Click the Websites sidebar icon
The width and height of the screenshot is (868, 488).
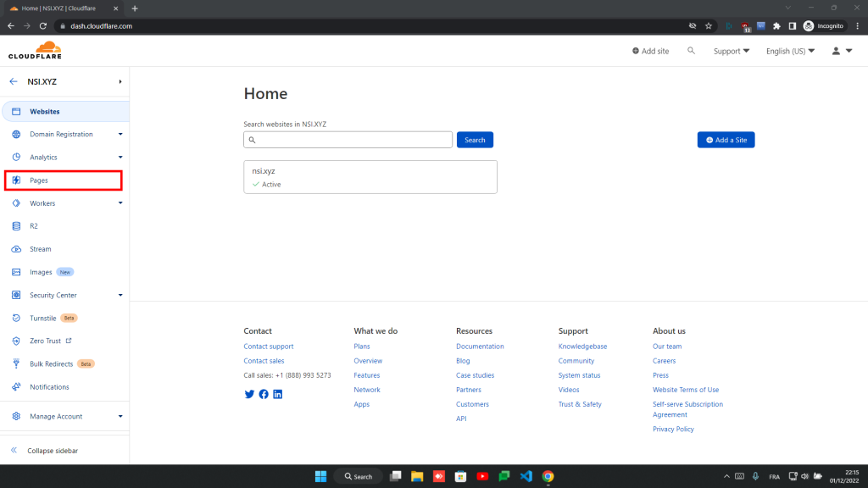(16, 111)
